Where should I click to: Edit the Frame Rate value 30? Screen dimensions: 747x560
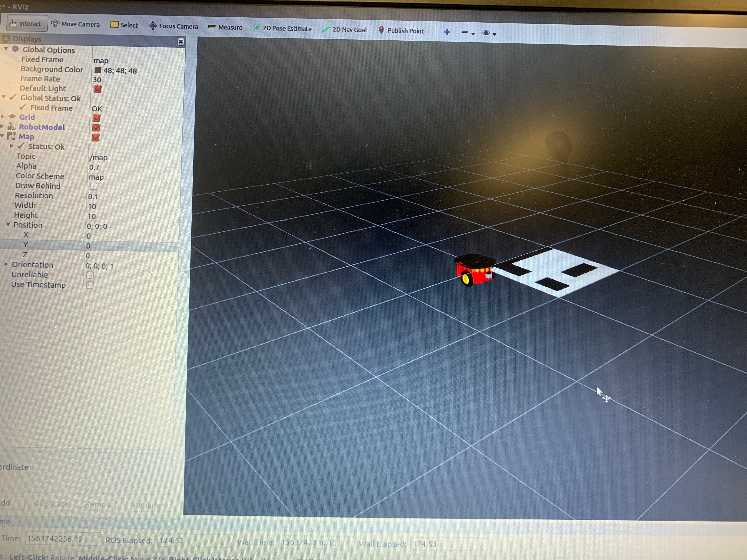tap(97, 80)
